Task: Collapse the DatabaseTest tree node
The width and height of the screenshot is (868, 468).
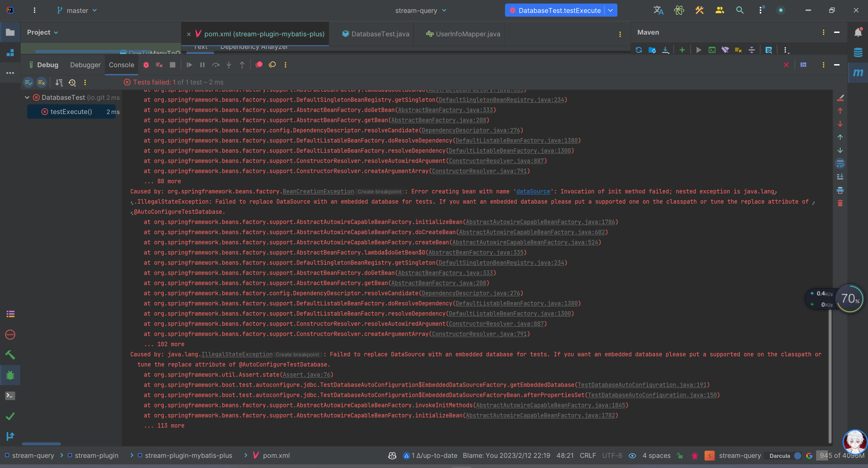Action: point(27,98)
